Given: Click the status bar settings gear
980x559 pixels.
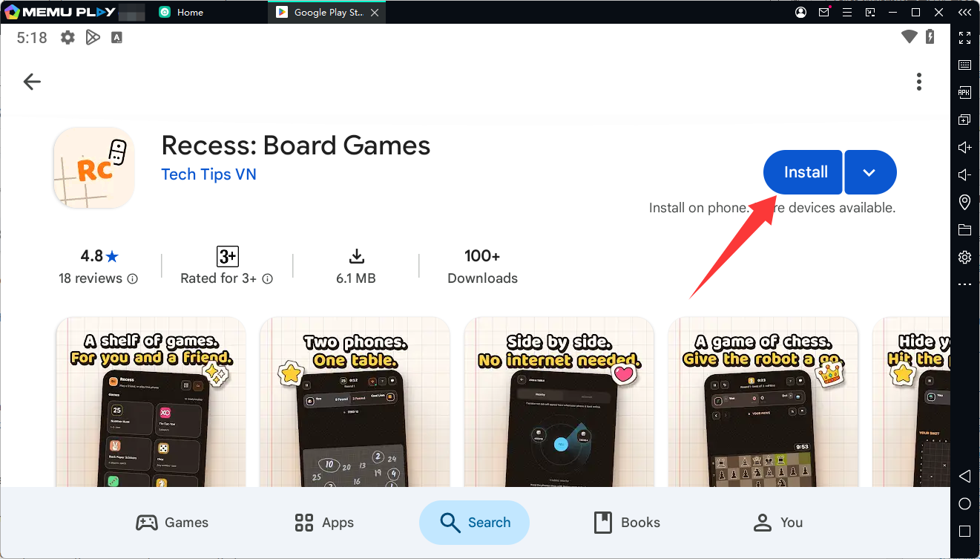Looking at the screenshot, I should [68, 37].
